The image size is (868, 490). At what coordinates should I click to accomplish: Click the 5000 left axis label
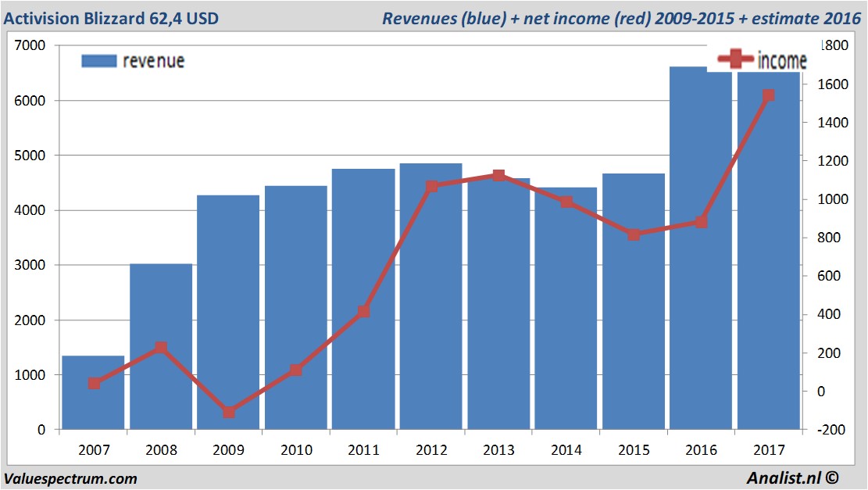(x=30, y=156)
